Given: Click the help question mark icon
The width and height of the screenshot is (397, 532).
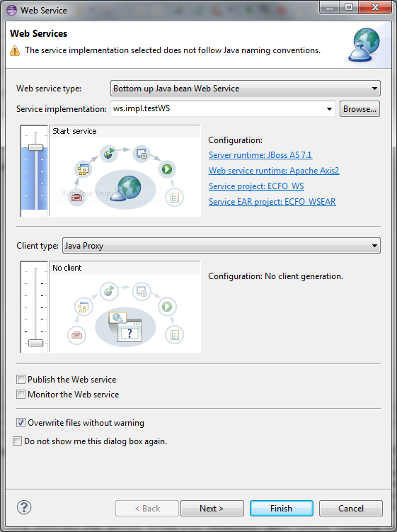Looking at the screenshot, I should pyautogui.click(x=24, y=508).
